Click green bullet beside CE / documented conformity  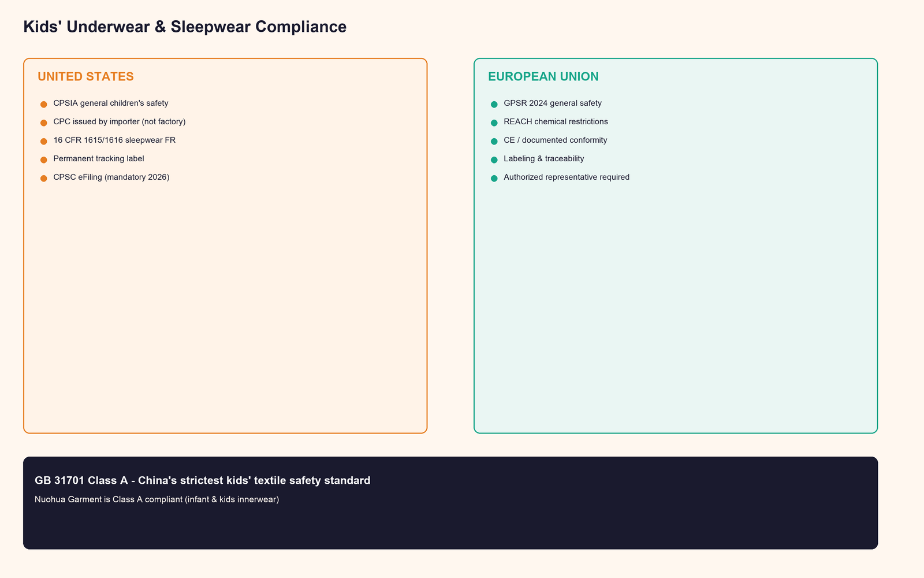[x=494, y=142]
